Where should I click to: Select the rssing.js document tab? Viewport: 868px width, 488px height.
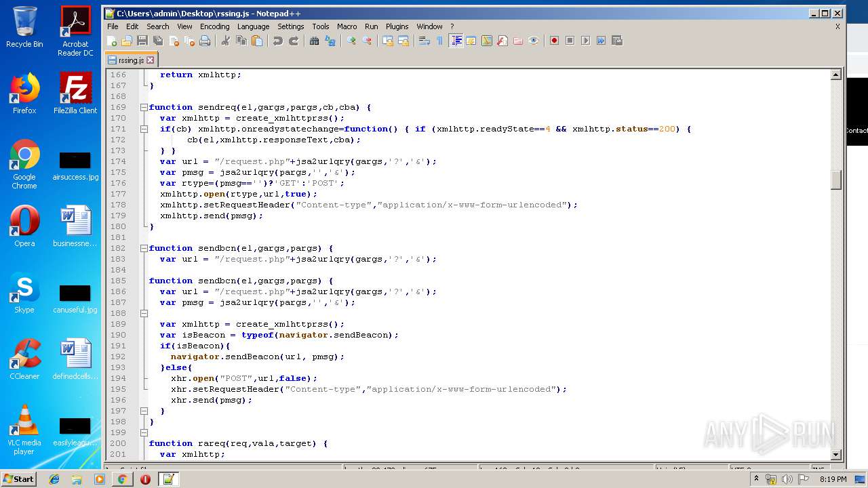131,60
